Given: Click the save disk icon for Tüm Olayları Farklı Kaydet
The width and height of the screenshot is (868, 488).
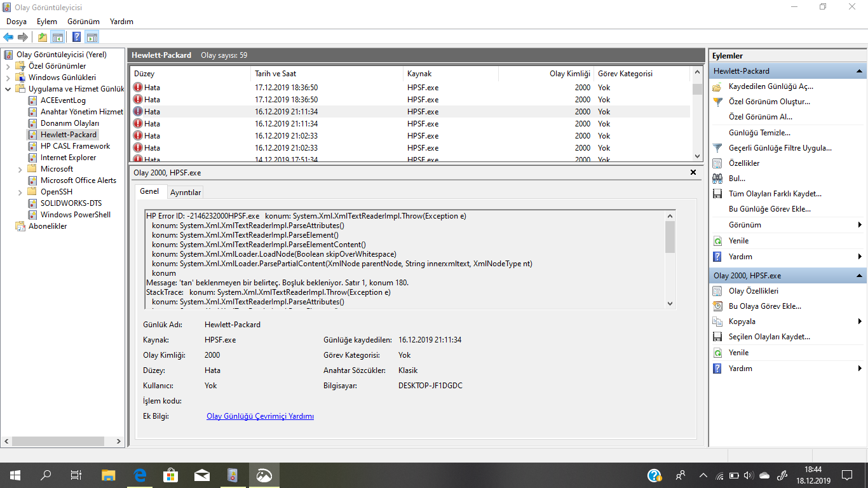Looking at the screenshot, I should [719, 193].
